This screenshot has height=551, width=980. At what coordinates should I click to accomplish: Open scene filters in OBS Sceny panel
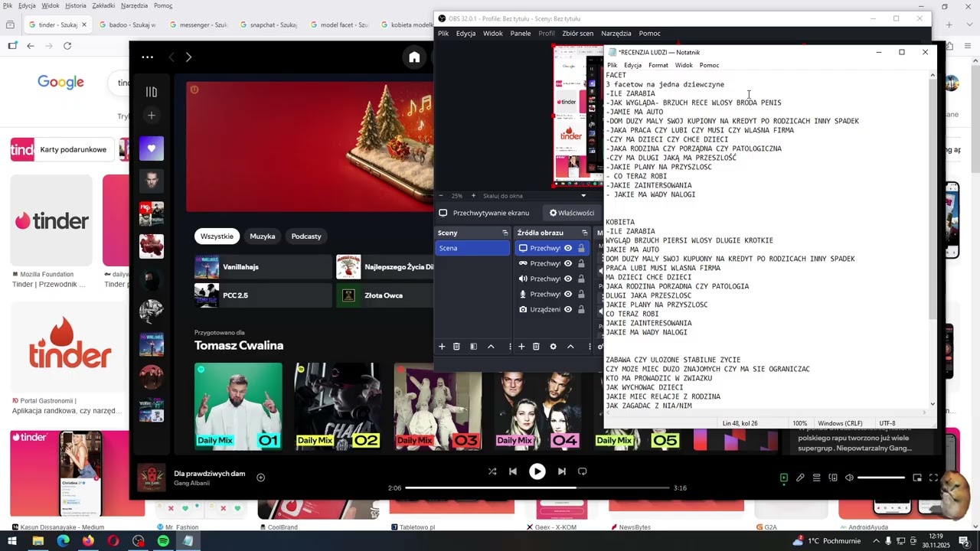pyautogui.click(x=473, y=347)
